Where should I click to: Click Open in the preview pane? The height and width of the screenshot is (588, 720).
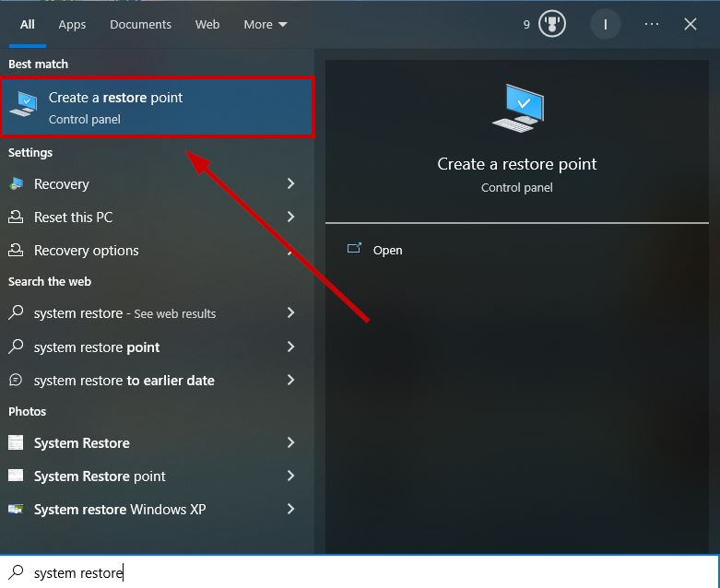pyautogui.click(x=387, y=250)
